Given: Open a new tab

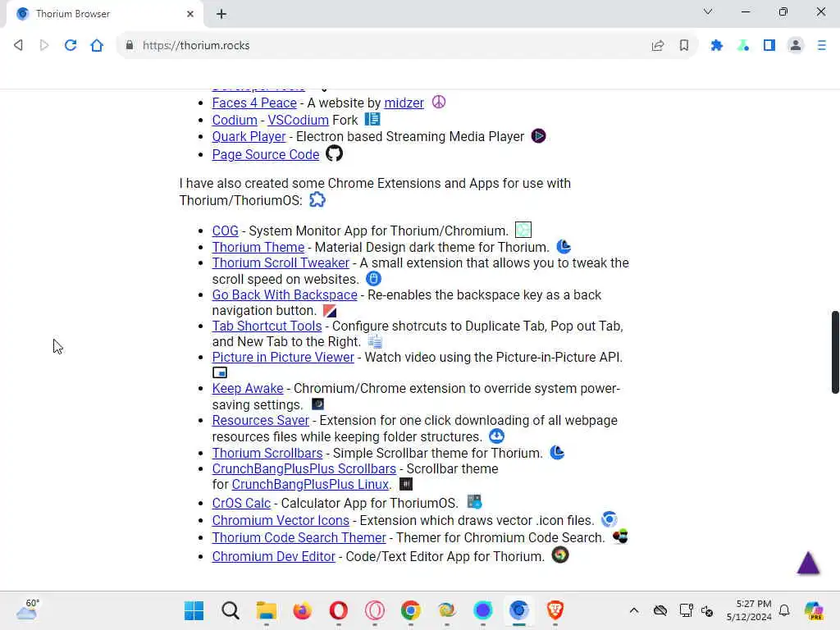Looking at the screenshot, I should click(221, 14).
